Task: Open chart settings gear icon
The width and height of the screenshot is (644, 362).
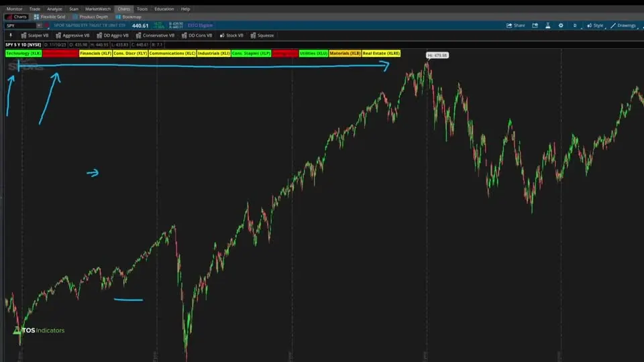Action: [561, 25]
